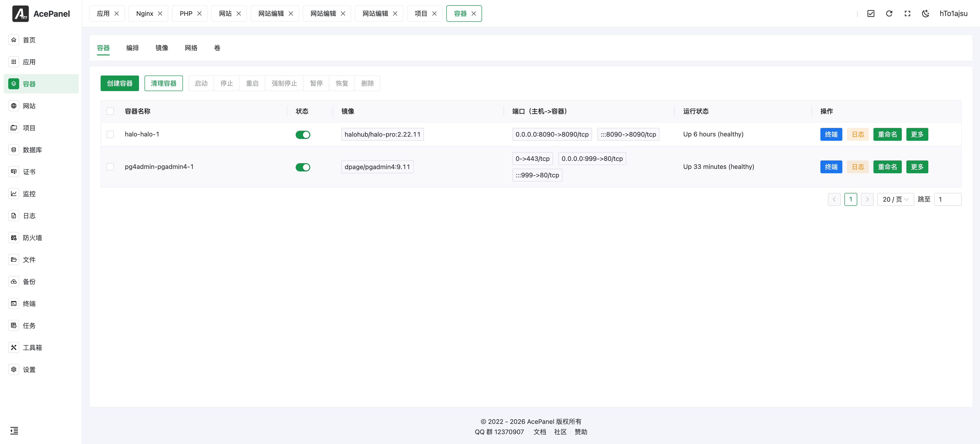Open the Toolbox sidebar item
Viewport: 980px width, 444px height.
[x=32, y=347]
